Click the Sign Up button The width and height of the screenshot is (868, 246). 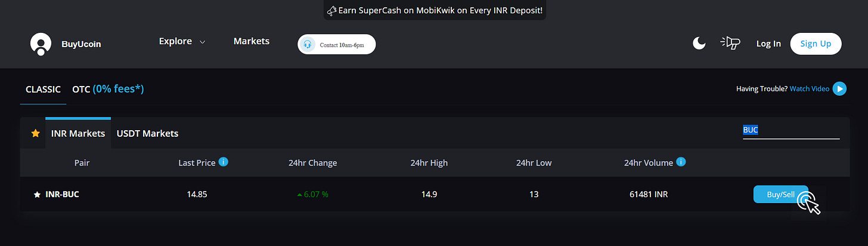[816, 44]
